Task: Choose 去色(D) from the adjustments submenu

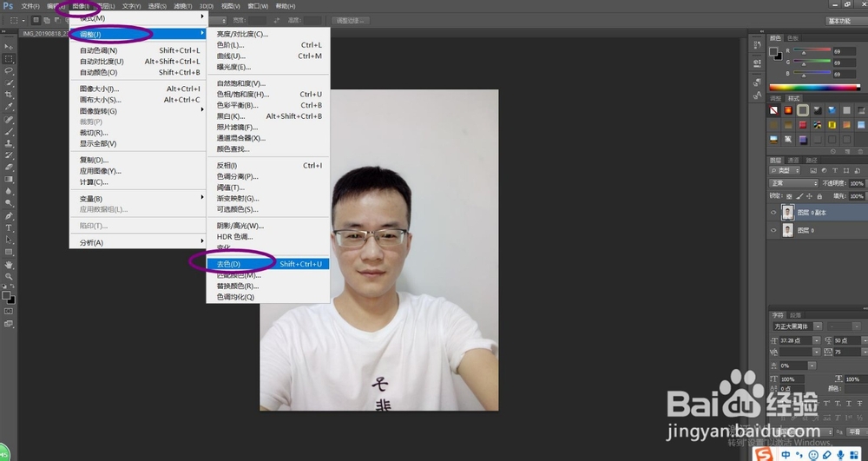Action: (268, 264)
